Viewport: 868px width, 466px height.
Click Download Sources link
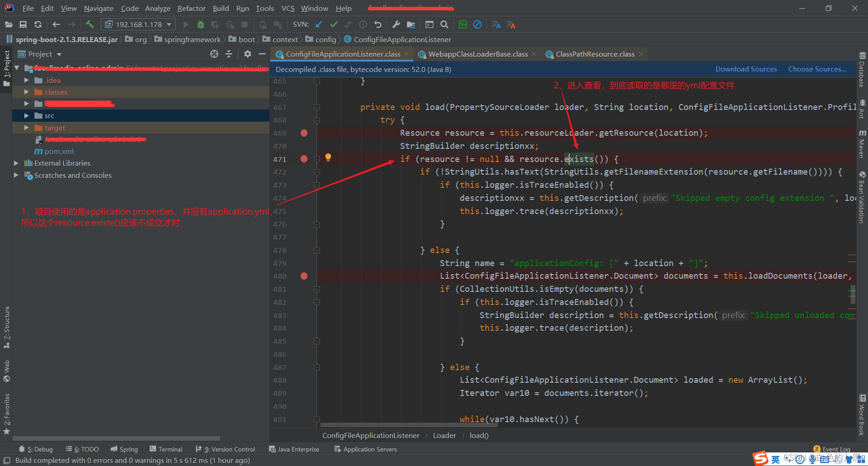coord(746,69)
